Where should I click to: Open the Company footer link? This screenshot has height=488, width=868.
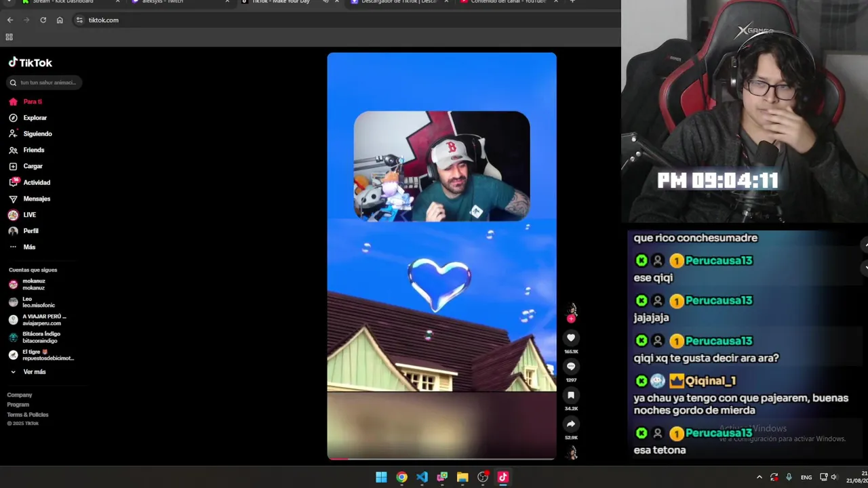(20, 395)
